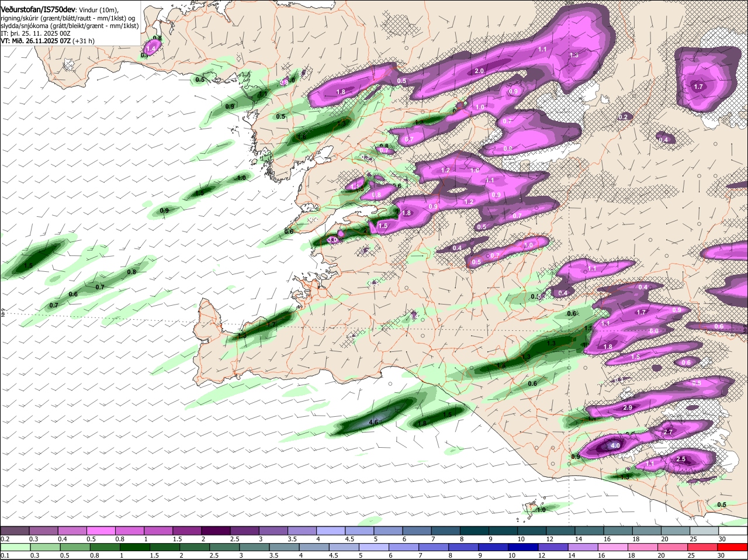Image resolution: width=748 pixels, height=560 pixels.
Task: Click the 2.7 snowfall value on the map
Action: 669,432
